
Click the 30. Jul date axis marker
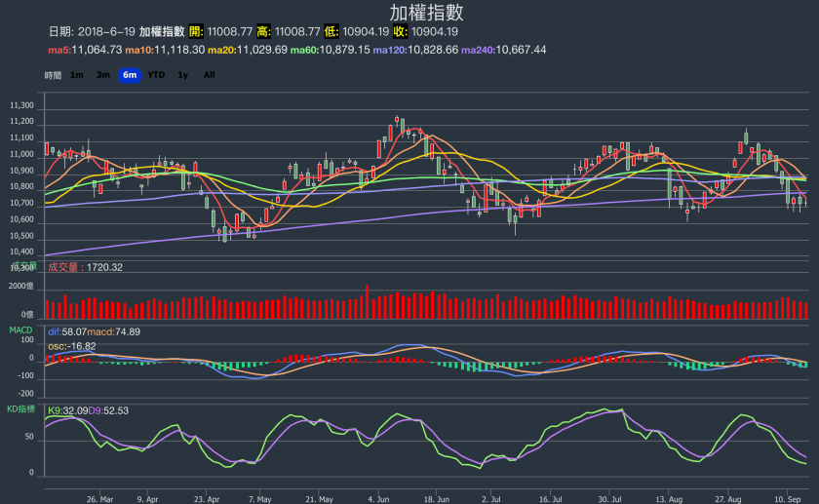coord(609,496)
